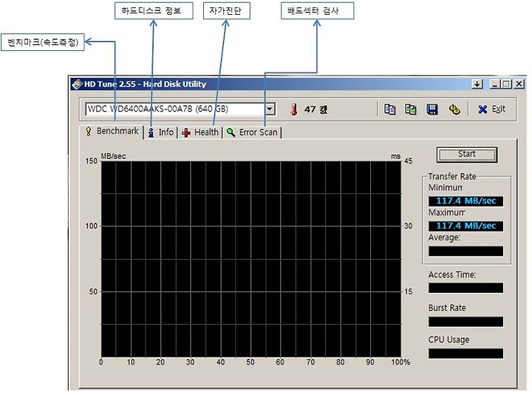Image resolution: width=532 pixels, height=395 pixels.
Task: Click the Minimum 117.4 MB/sec value
Action: click(x=465, y=201)
